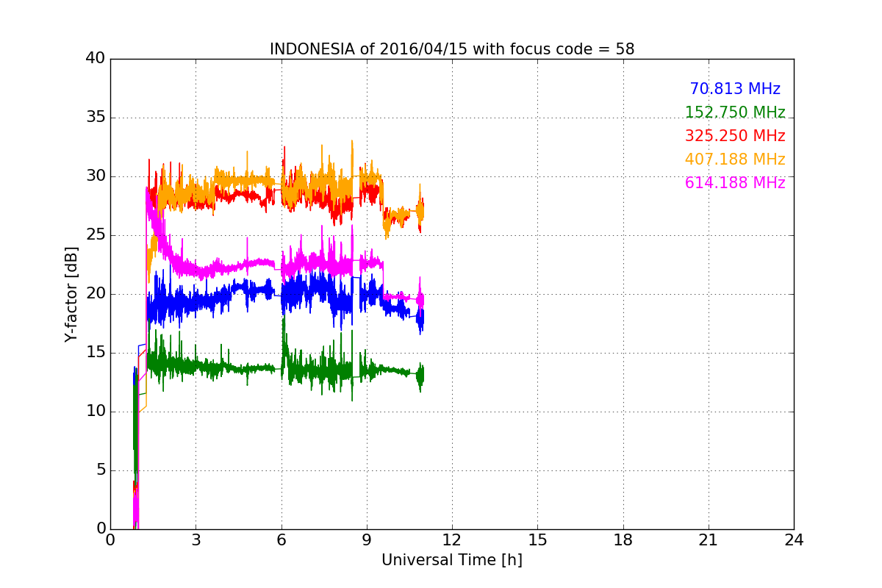The image size is (882, 588).
Task: Click the chart title mentioning INDONESIA 2016/04/15
Action: 452,49
